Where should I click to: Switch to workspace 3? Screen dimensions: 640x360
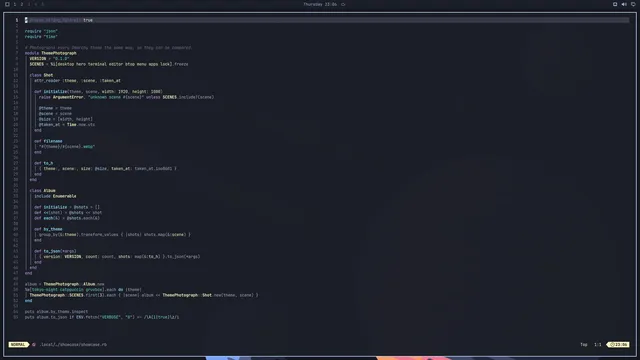point(29,4)
